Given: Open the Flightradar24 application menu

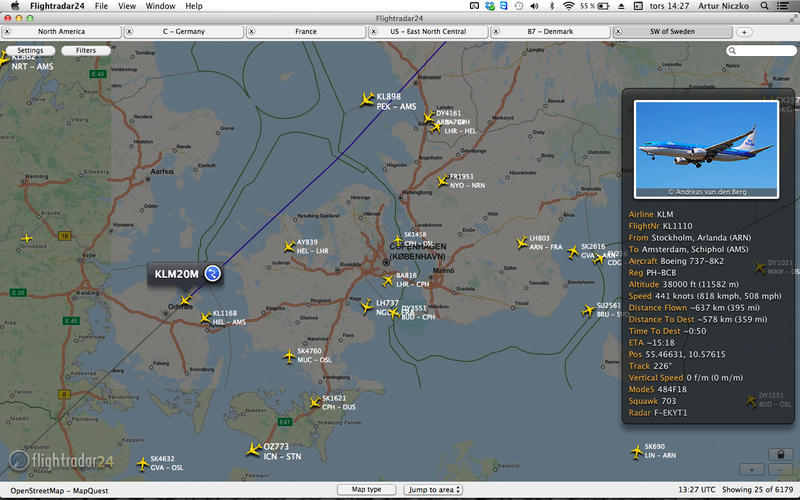Looking at the screenshot, I should (x=59, y=6).
